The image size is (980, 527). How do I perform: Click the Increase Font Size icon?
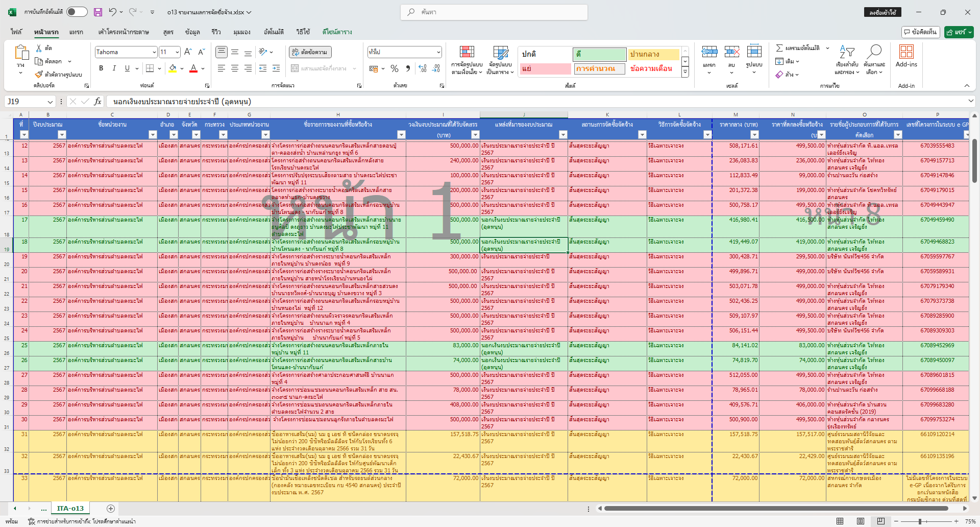click(x=188, y=52)
